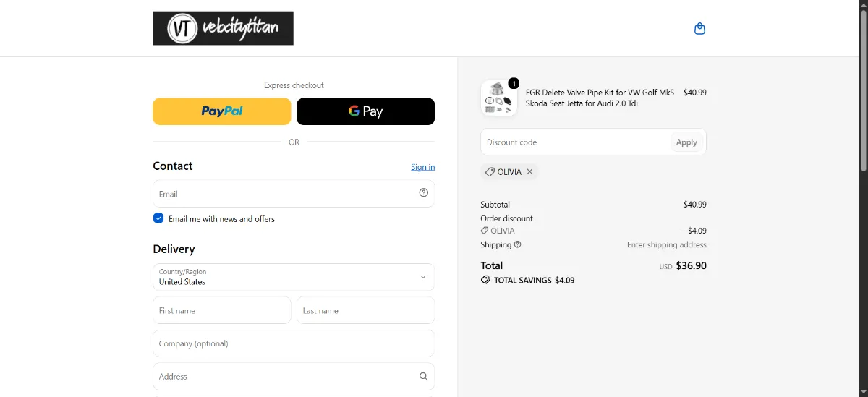
Task: Click the Sign in link
Action: [423, 167]
